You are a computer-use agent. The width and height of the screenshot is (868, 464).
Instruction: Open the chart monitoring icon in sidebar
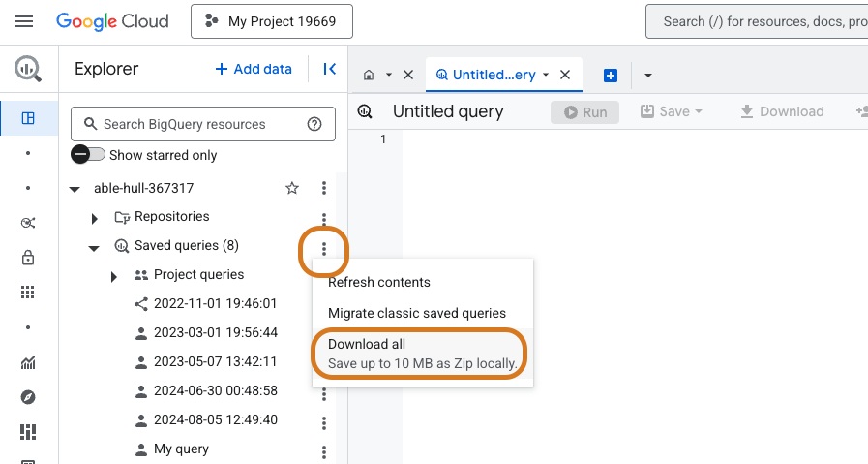28,362
